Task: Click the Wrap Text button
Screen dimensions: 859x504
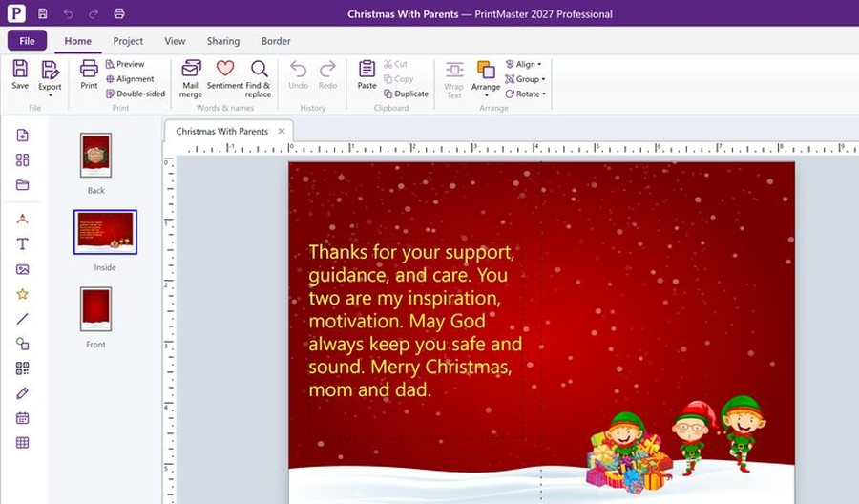Action: coord(454,79)
